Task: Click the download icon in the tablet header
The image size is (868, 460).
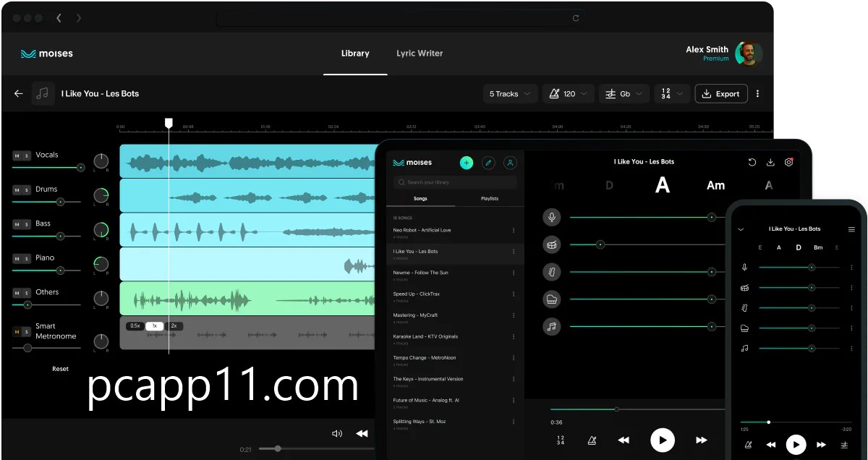Action: point(770,162)
